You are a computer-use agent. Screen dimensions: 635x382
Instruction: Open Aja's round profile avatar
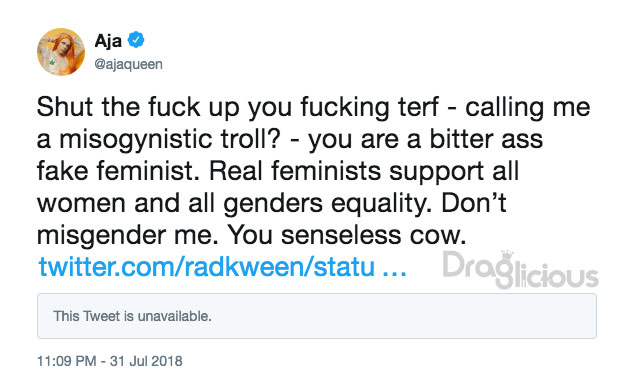point(61,52)
